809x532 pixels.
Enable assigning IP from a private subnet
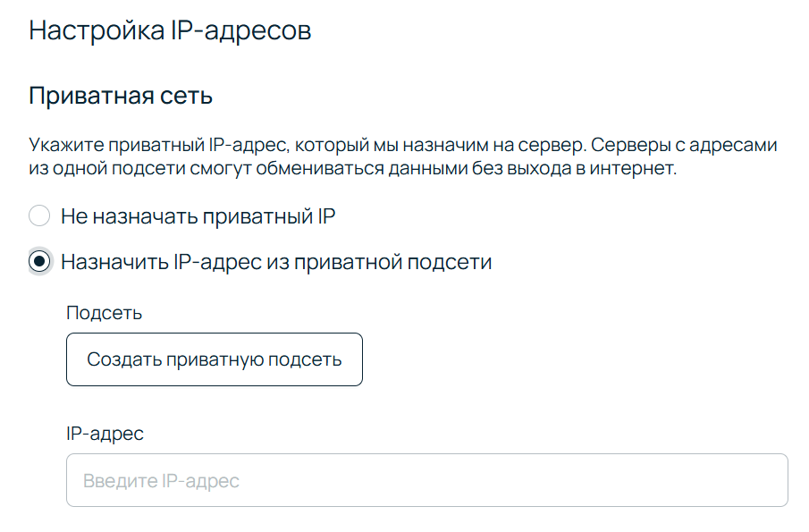(39, 262)
